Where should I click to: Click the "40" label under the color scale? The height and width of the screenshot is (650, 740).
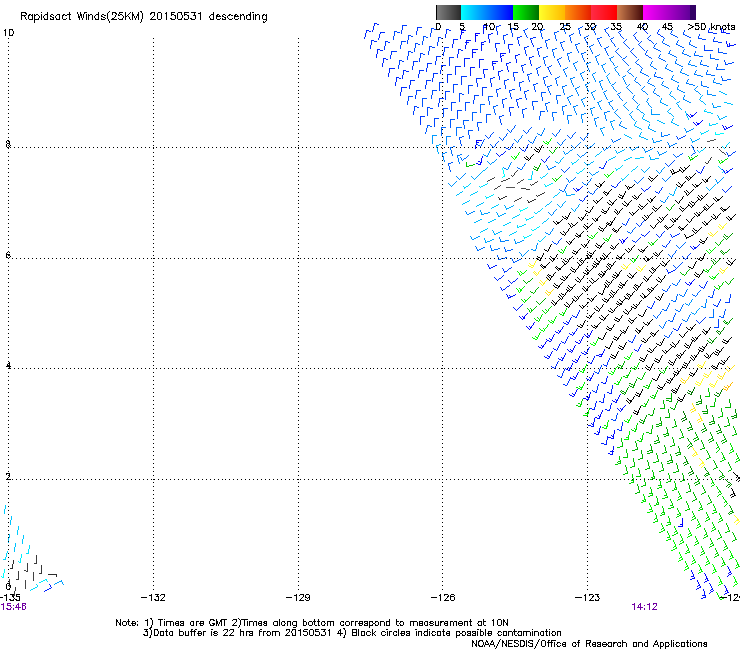pos(642,27)
